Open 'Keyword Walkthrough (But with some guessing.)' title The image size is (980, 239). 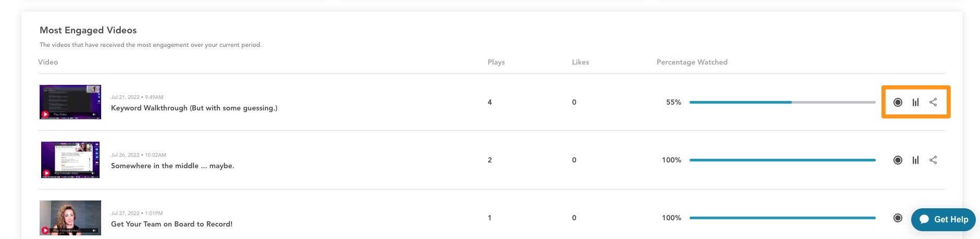click(x=194, y=108)
